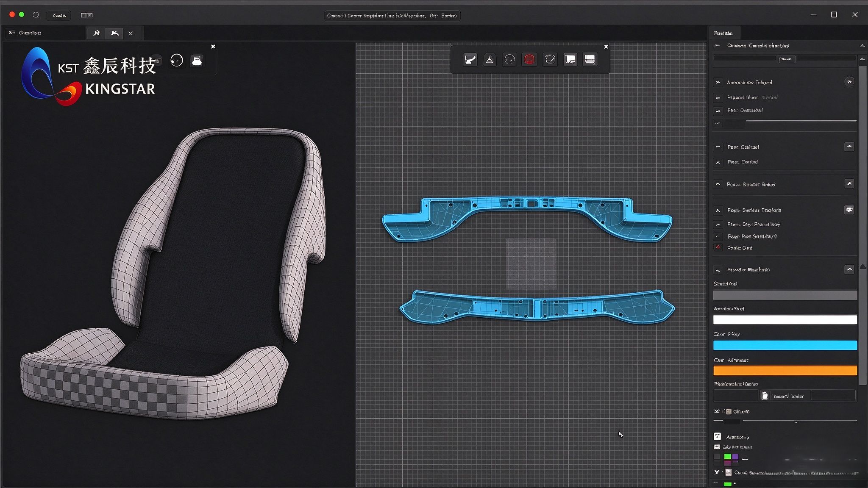Click the dotted circle tool in grid toolbar
Screen dimensions: 868x488
(509, 60)
